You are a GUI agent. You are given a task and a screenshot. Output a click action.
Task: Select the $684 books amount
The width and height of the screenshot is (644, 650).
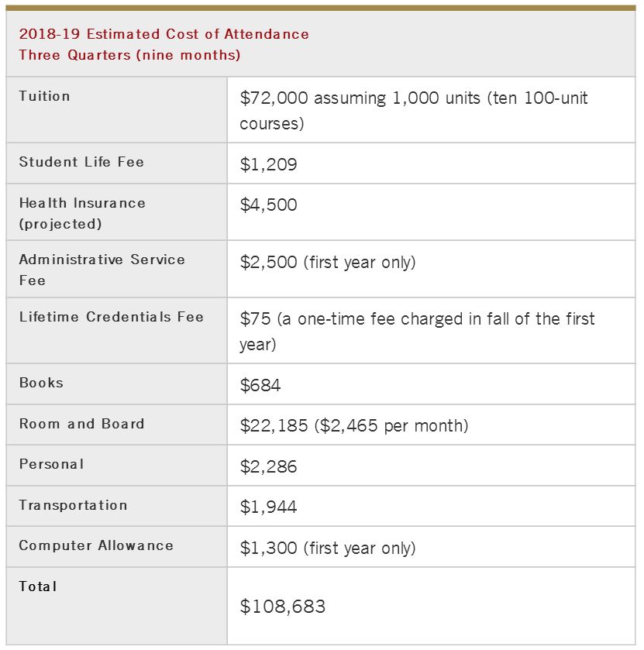pyautogui.click(x=261, y=385)
